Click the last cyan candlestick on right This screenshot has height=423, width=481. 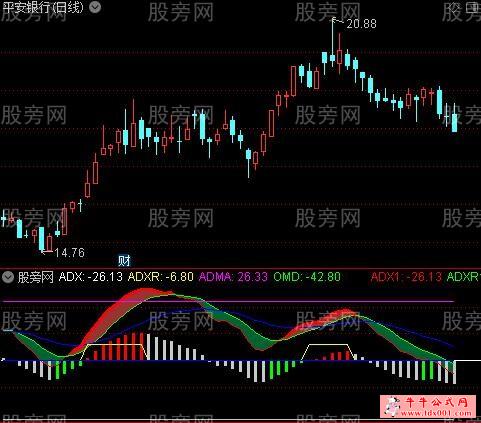[x=454, y=123]
